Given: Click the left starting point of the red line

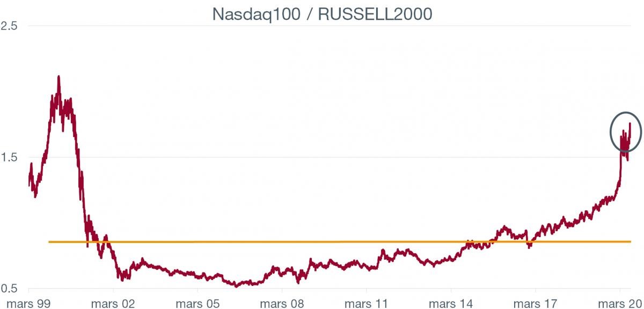Looking at the screenshot, I should (x=29, y=186).
